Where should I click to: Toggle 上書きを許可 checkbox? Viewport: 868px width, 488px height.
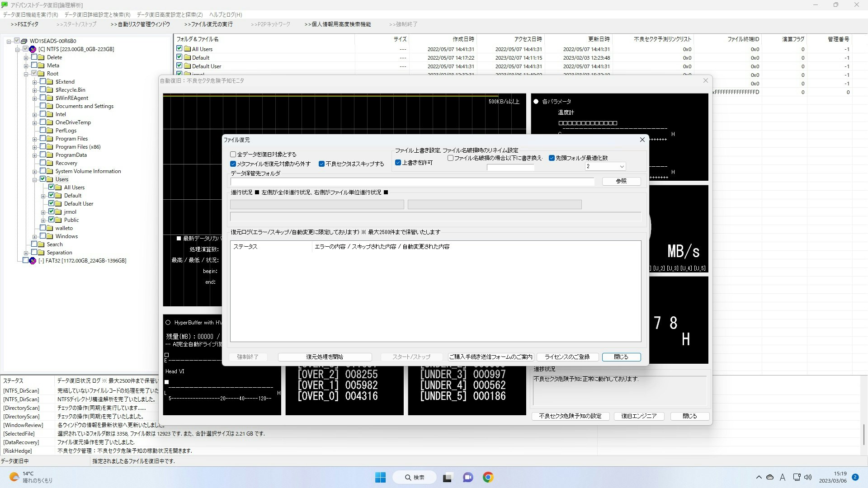tap(398, 163)
